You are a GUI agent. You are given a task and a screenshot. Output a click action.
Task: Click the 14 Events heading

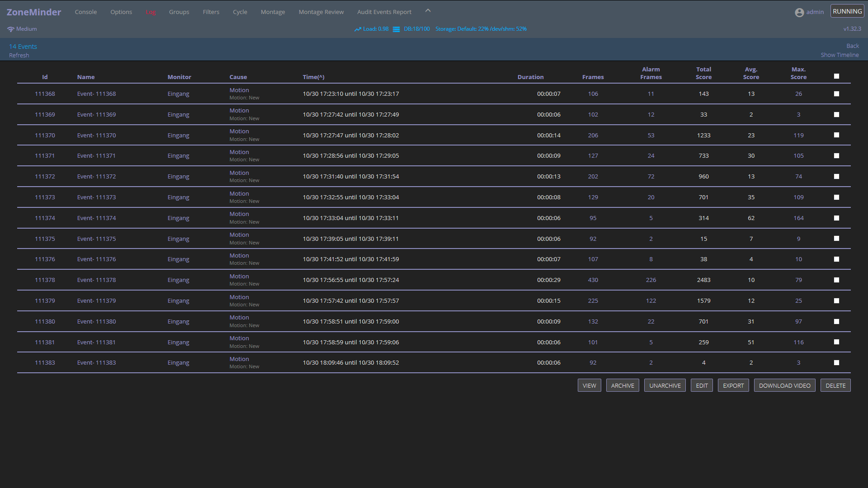[23, 47]
